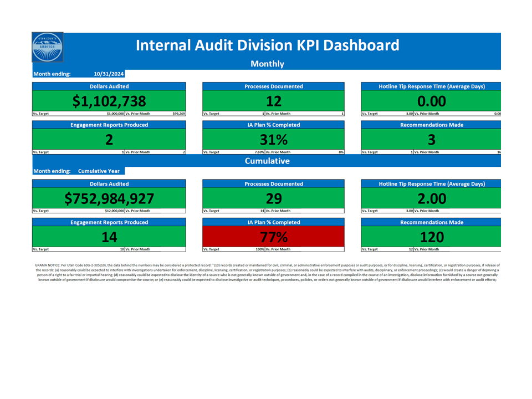Image resolution: width=532 pixels, height=399 pixels.
Task: Click the $99,269 prior month dollars cell
Action: 178,114
